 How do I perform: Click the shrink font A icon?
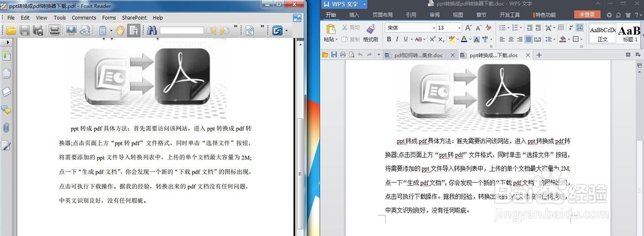[478, 28]
